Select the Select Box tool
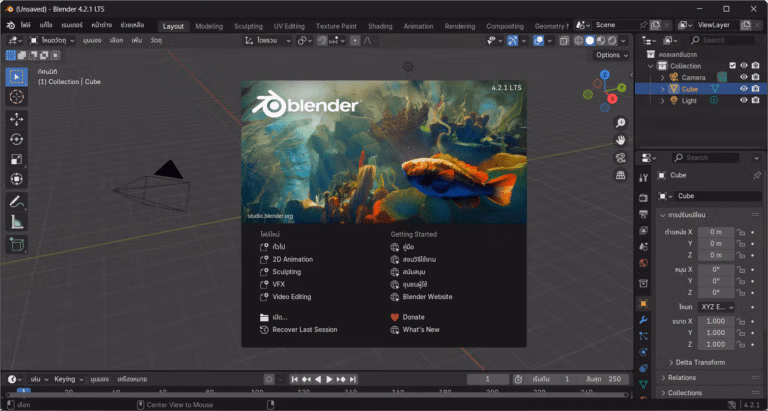 pos(17,77)
